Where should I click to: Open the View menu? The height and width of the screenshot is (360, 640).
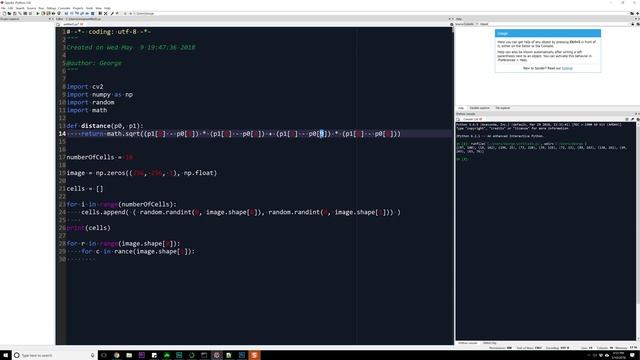click(98, 8)
